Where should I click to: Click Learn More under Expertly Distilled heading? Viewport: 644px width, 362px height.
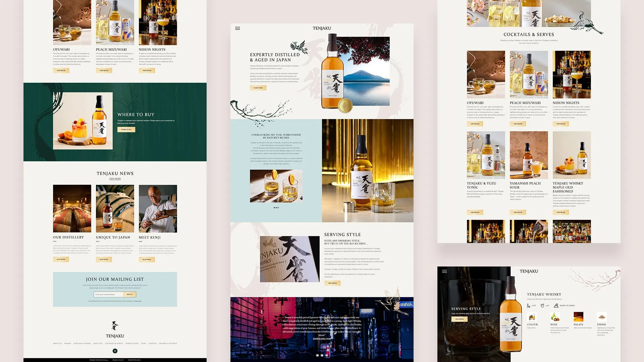point(258,88)
